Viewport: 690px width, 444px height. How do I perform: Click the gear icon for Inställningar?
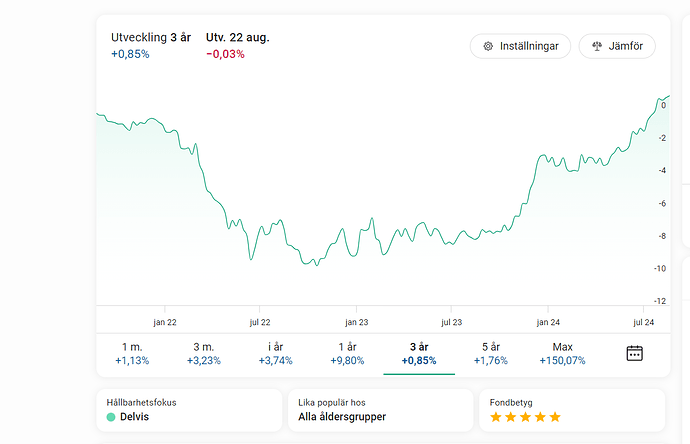(488, 46)
